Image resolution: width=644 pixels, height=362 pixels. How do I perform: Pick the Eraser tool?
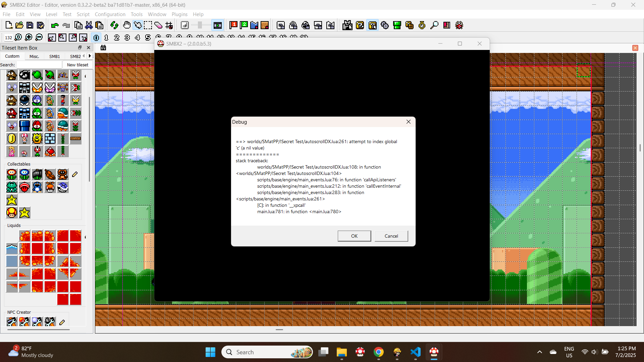coord(158,25)
